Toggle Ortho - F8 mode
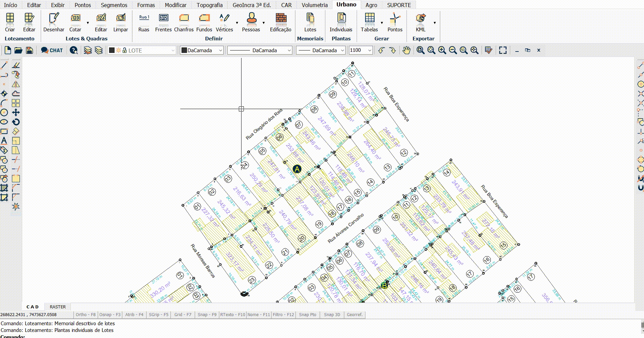The width and height of the screenshot is (644, 338). [x=86, y=315]
